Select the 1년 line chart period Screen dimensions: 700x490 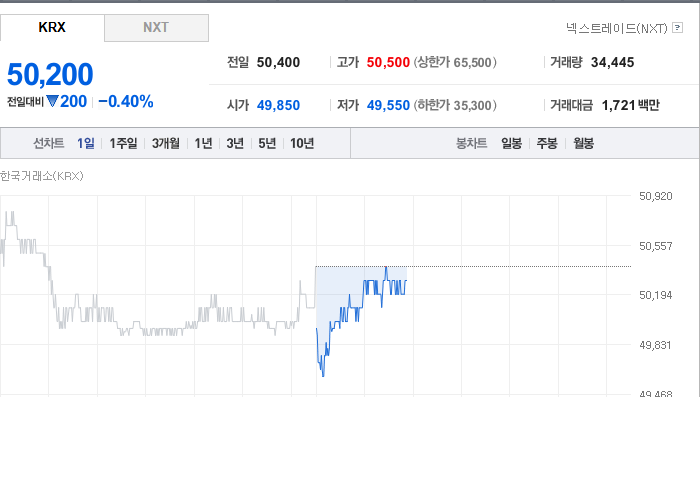coord(203,143)
